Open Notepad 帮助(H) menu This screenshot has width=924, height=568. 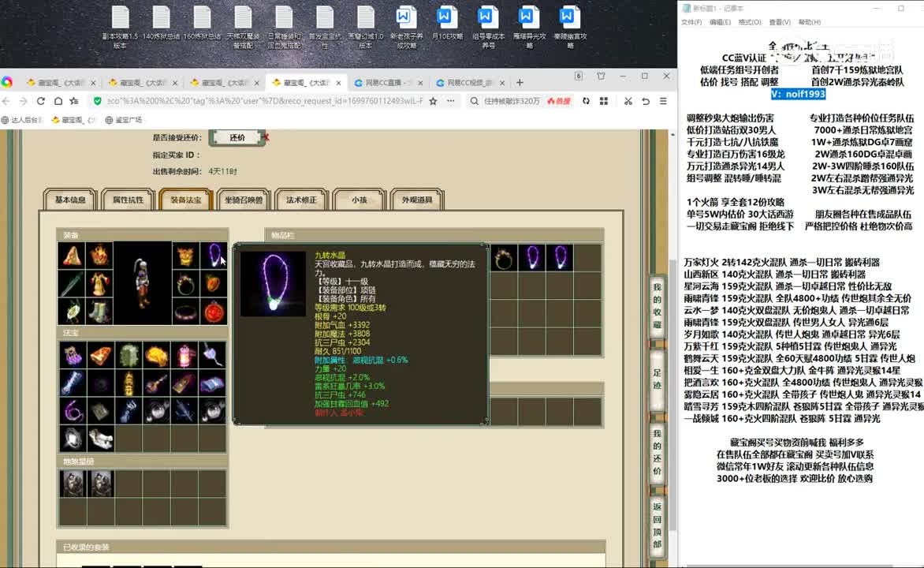pos(809,22)
